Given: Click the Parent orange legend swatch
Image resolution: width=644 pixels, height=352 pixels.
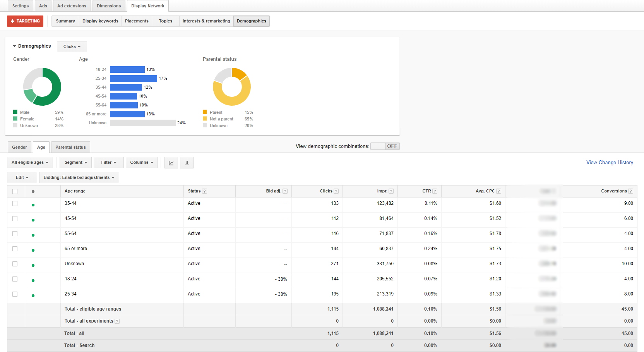Looking at the screenshot, I should (205, 112).
